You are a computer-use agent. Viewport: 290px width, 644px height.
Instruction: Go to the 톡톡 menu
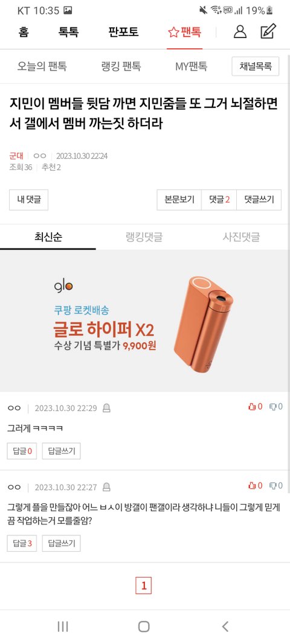pos(68,32)
